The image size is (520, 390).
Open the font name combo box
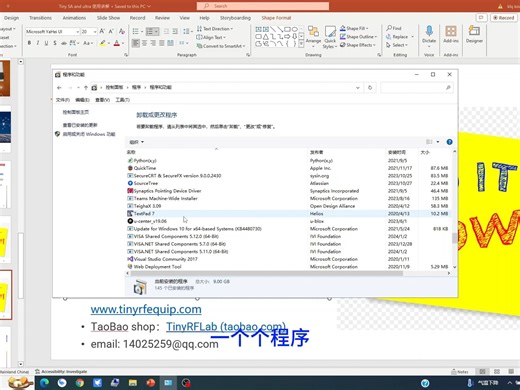coord(53,31)
